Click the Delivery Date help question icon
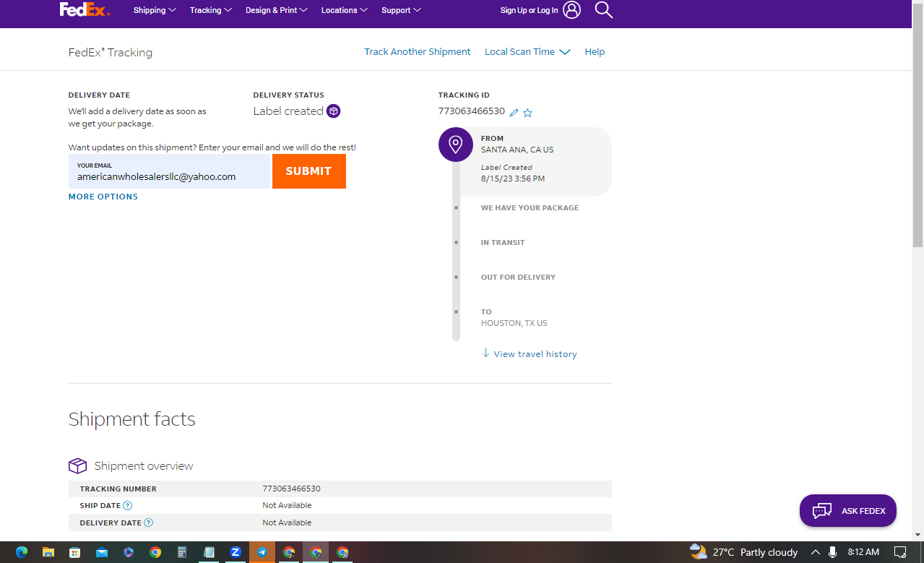 148,523
